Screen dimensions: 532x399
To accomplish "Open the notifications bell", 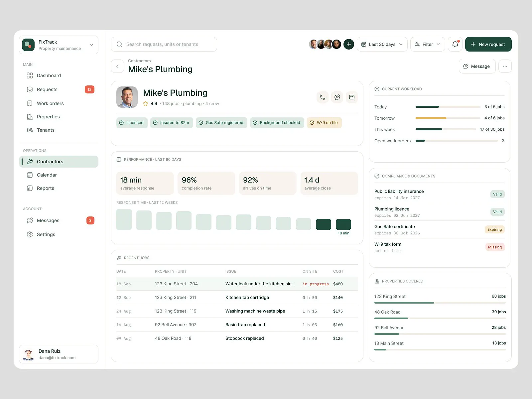I will (x=455, y=44).
